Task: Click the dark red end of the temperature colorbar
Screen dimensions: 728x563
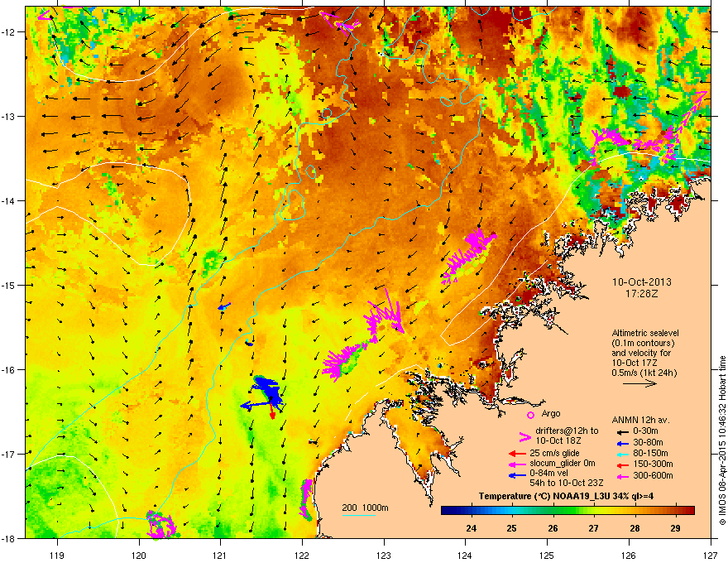Action: [691, 511]
